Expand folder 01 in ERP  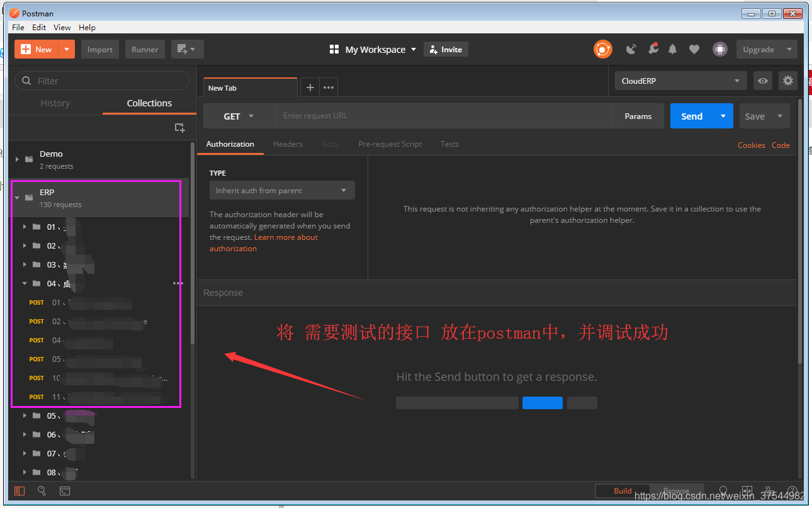point(25,227)
